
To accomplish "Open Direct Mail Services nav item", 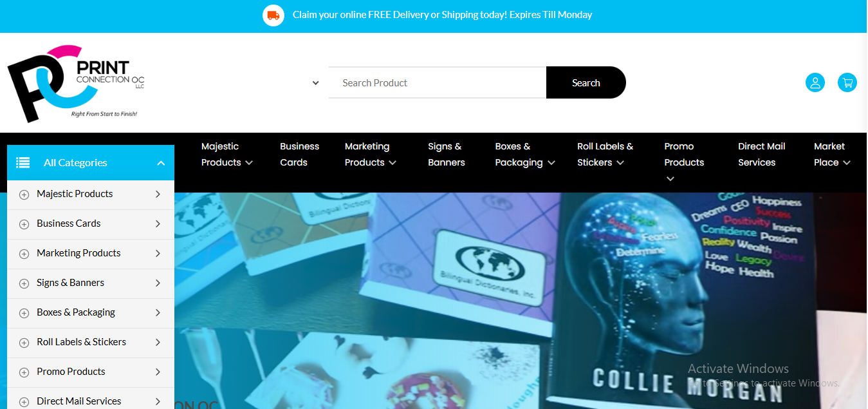I will pos(762,155).
